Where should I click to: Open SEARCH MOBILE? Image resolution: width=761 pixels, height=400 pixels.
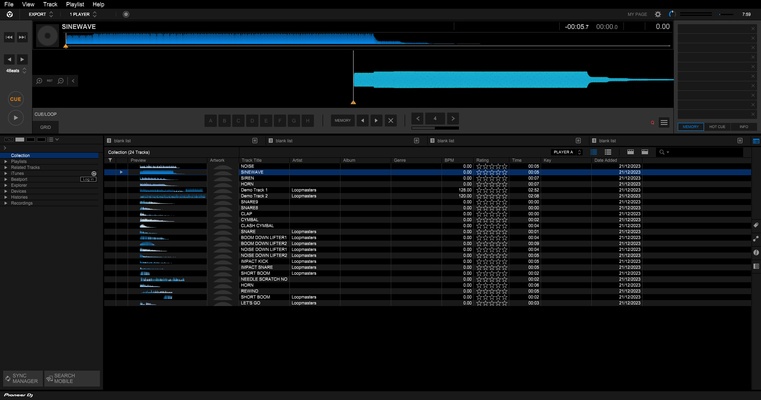tap(72, 379)
